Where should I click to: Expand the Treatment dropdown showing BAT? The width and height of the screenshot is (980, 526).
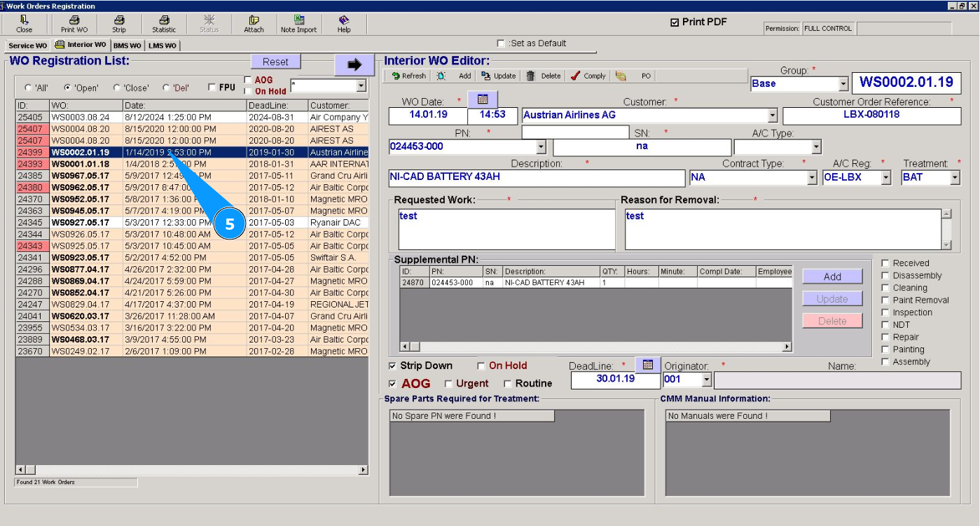[x=954, y=178]
